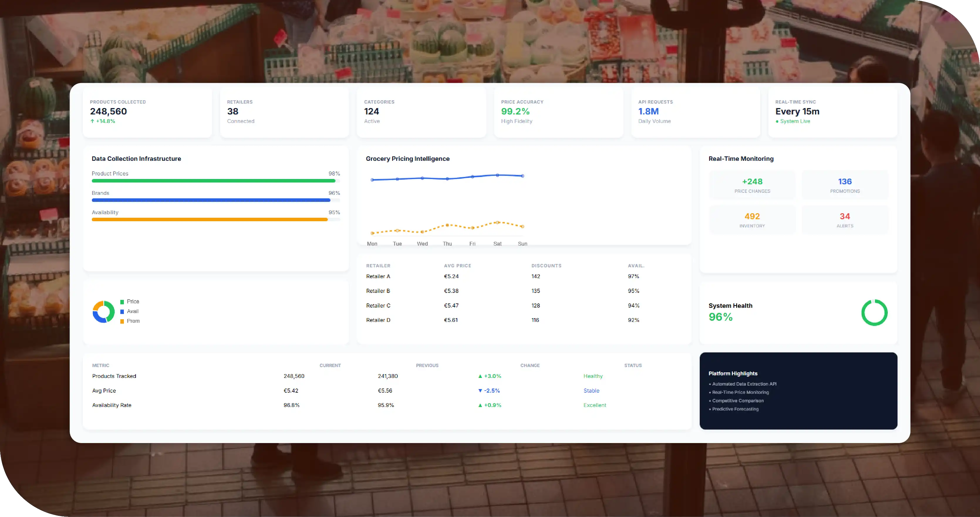980x517 pixels.
Task: Click the up triangle beside +3.0% change
Action: point(480,376)
